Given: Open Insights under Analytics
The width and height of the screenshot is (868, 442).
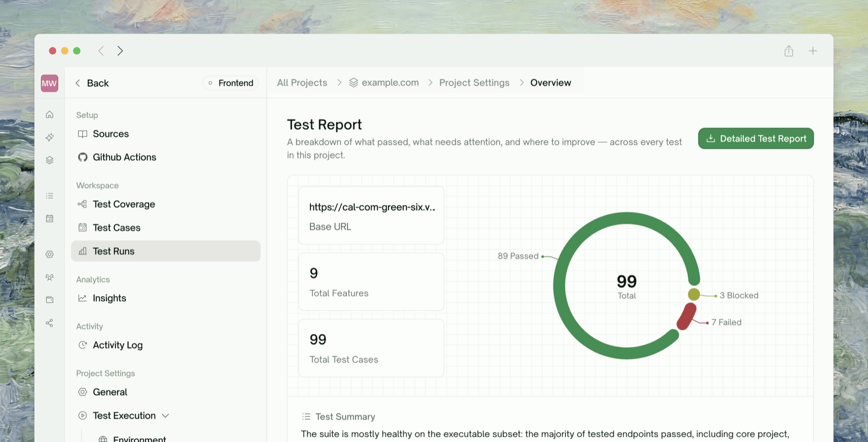Looking at the screenshot, I should [102, 298].
